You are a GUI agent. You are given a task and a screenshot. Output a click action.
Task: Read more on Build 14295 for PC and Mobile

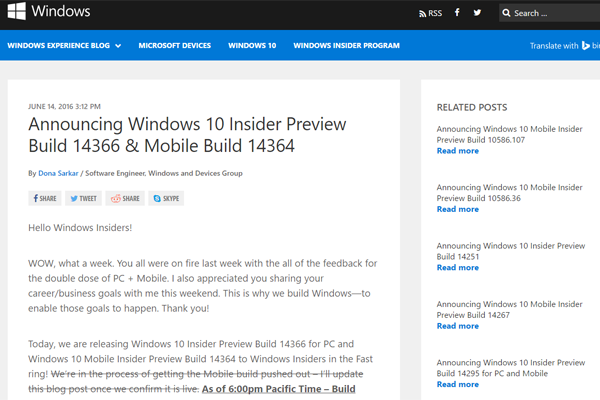458,384
